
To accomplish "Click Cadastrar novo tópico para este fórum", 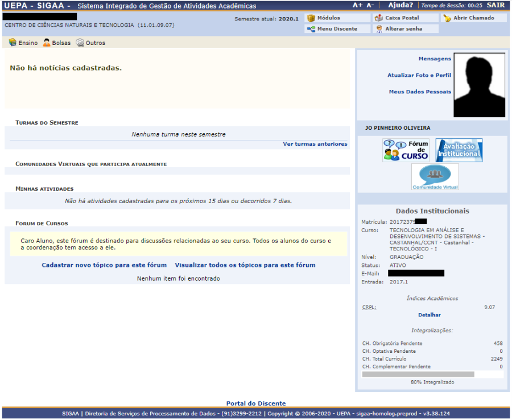I will click(x=104, y=265).
